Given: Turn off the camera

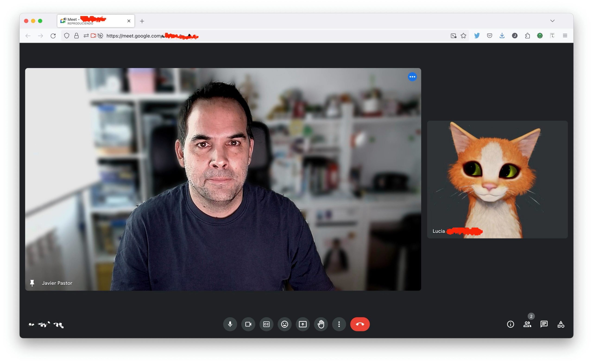Looking at the screenshot, I should point(248,324).
